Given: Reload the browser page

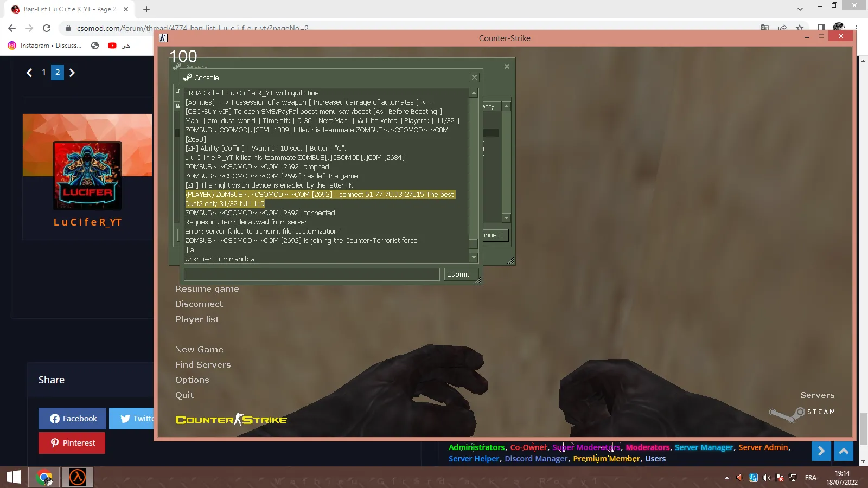Looking at the screenshot, I should click(47, 28).
